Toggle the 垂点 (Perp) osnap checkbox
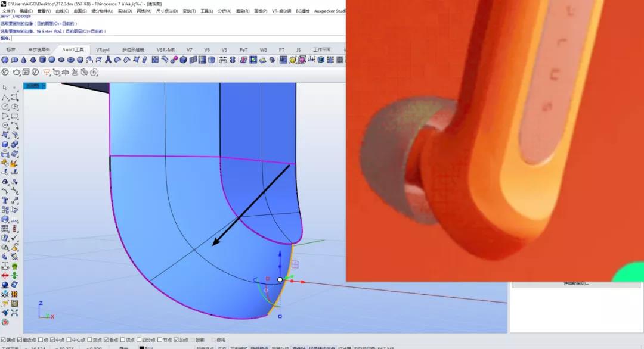This screenshot has height=349, width=644. 106,340
